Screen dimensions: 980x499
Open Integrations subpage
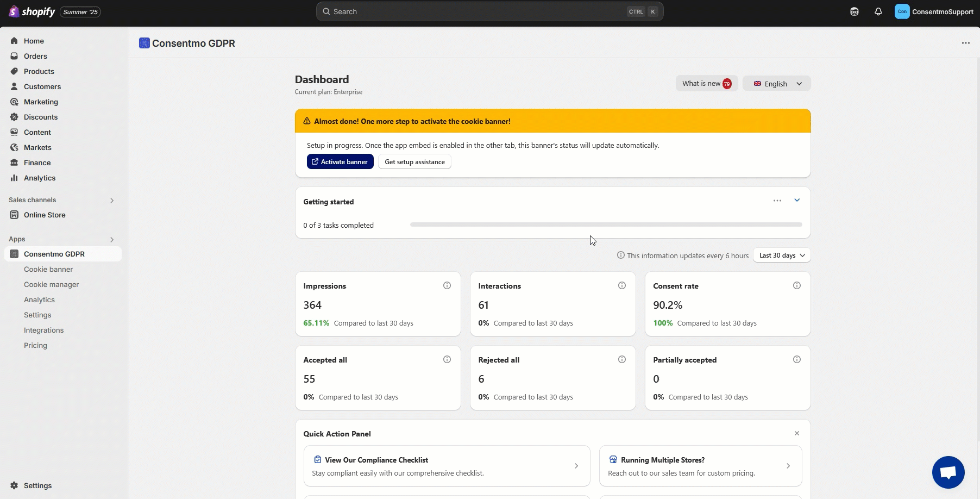pyautogui.click(x=43, y=330)
